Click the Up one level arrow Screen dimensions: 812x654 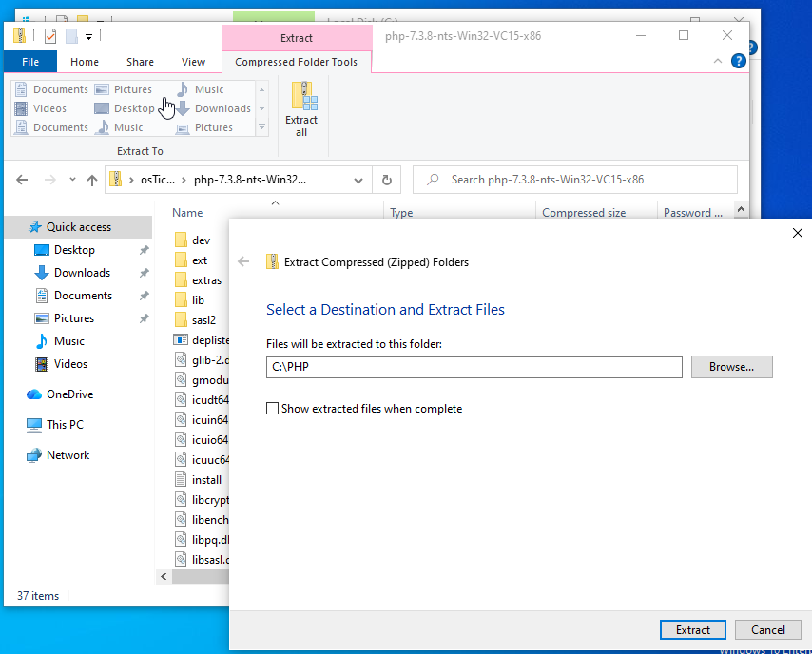(92, 180)
